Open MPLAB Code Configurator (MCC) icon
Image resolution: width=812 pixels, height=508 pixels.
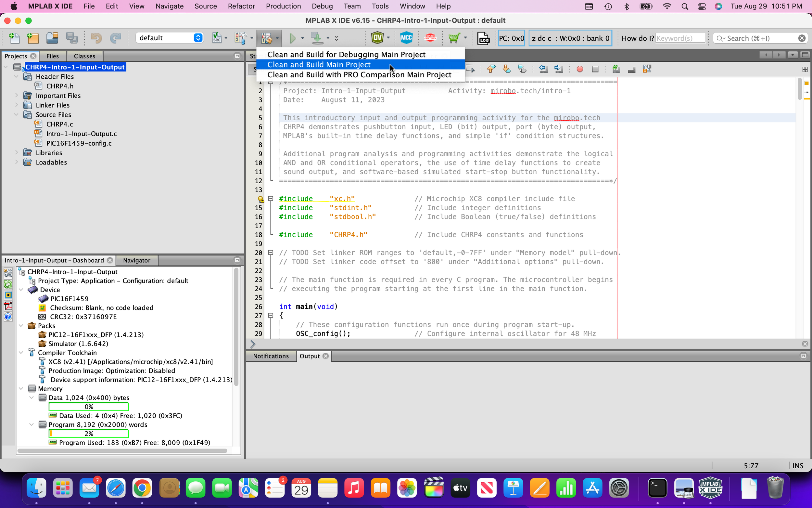click(x=406, y=38)
